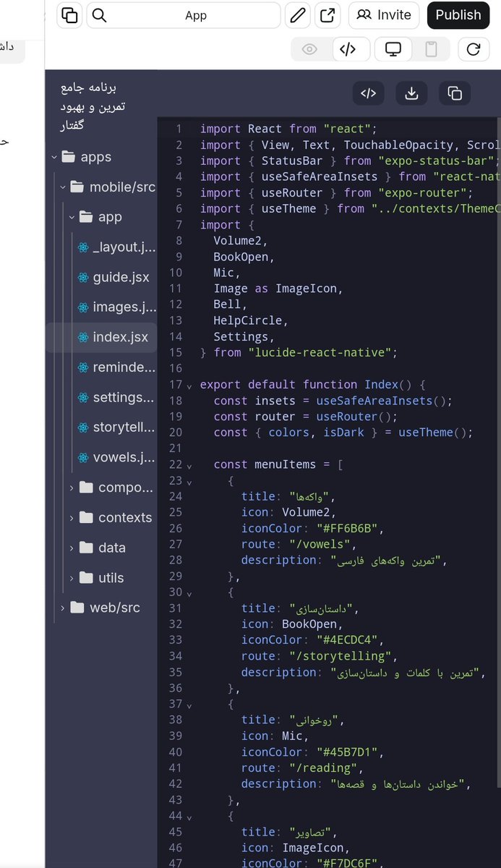
Task: Click the "#4ECDC4" color value
Action: click(348, 640)
